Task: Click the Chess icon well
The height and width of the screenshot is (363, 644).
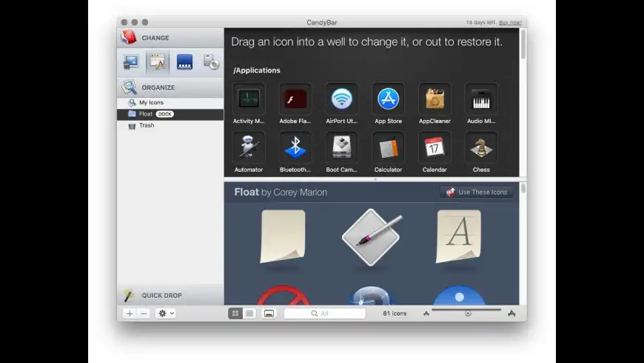Action: (481, 147)
